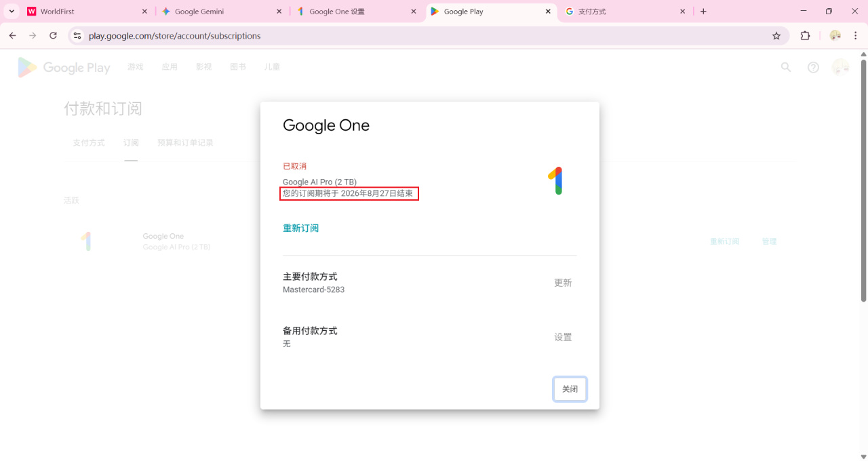
Task: Click the Google One logo in dialog
Action: coord(555,181)
